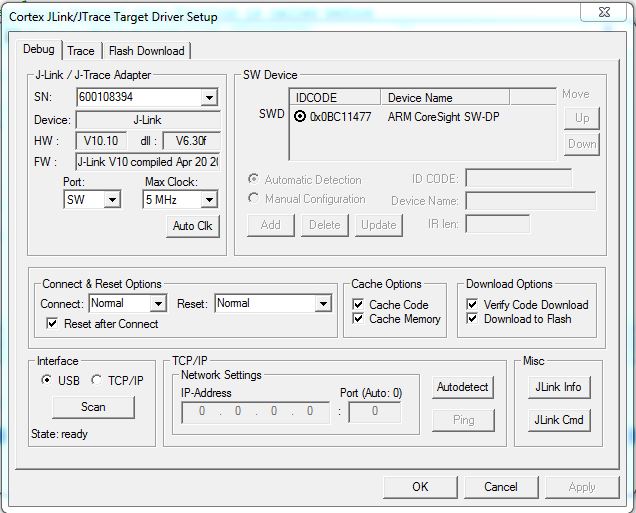The height and width of the screenshot is (513, 636).
Task: Click the Scan button
Action: (93, 407)
